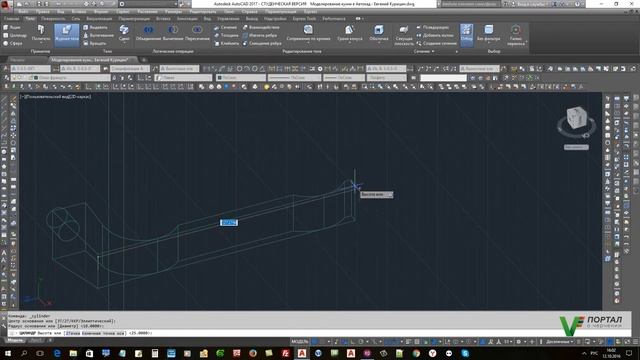Viewport: 640px width, 360px height.
Task: Toggle the highlighted Отбор (Culling) button
Action: (x=467, y=34)
